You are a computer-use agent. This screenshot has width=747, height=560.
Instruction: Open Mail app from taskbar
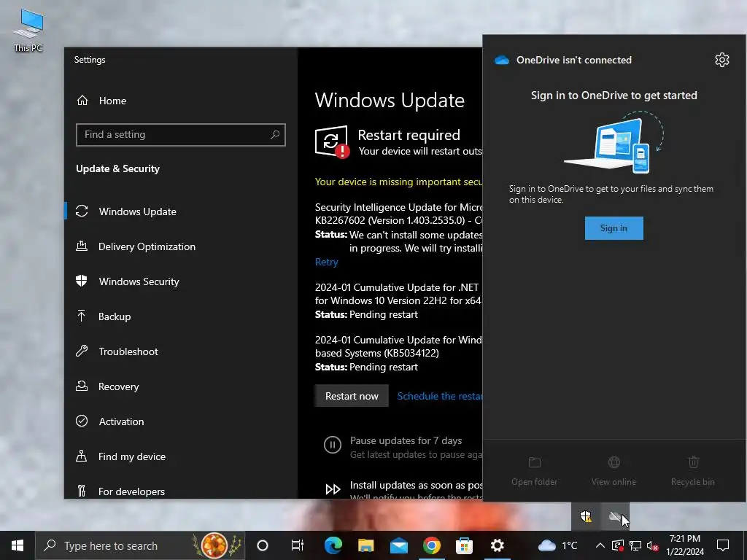(x=399, y=545)
